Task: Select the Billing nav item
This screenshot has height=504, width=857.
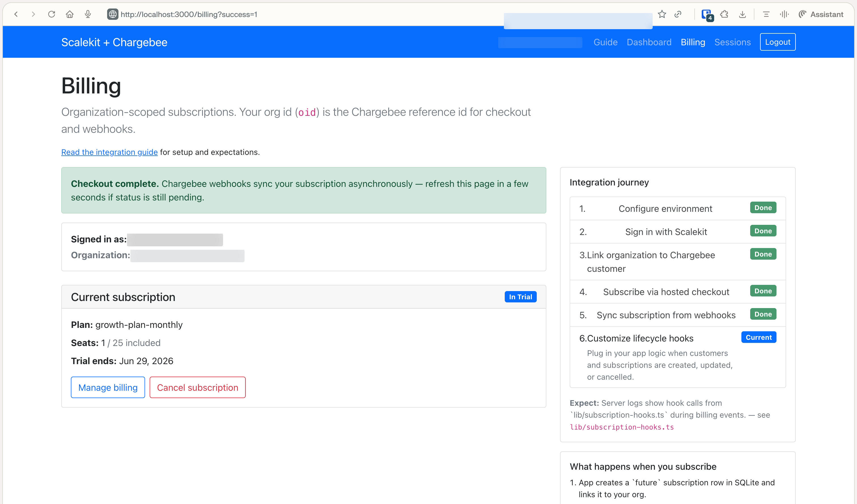Action: (693, 42)
